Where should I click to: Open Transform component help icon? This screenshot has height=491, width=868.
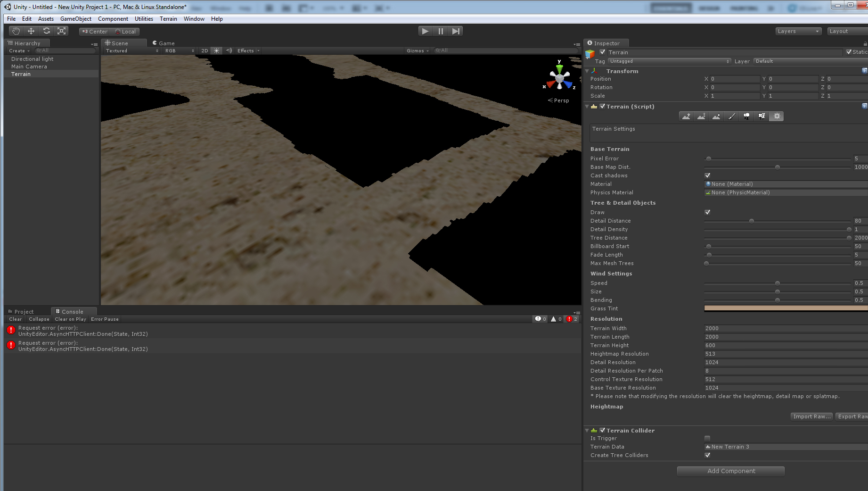click(864, 71)
